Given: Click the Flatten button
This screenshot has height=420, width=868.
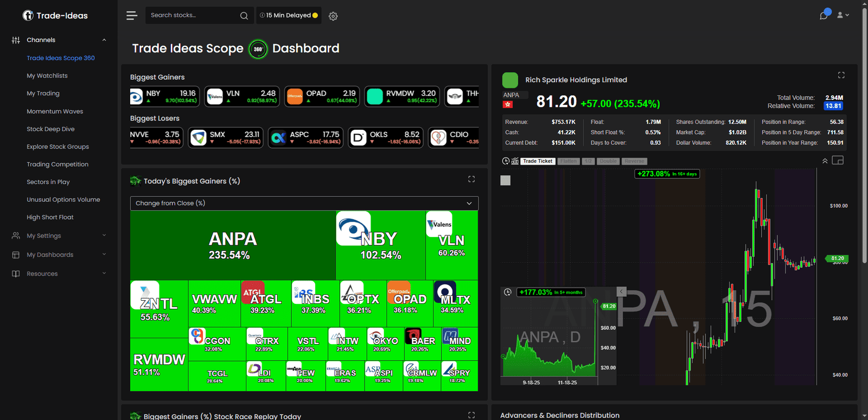Looking at the screenshot, I should pyautogui.click(x=569, y=161).
